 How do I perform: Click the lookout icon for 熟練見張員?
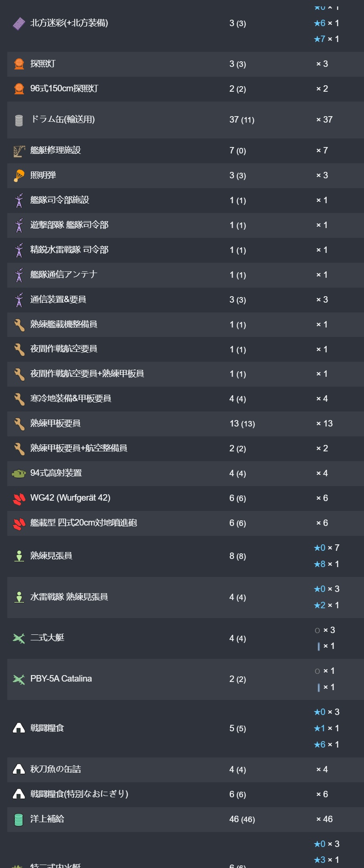(19, 556)
